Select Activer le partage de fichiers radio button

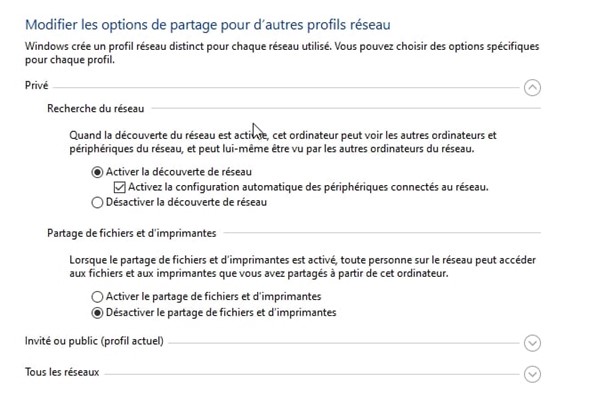click(97, 297)
